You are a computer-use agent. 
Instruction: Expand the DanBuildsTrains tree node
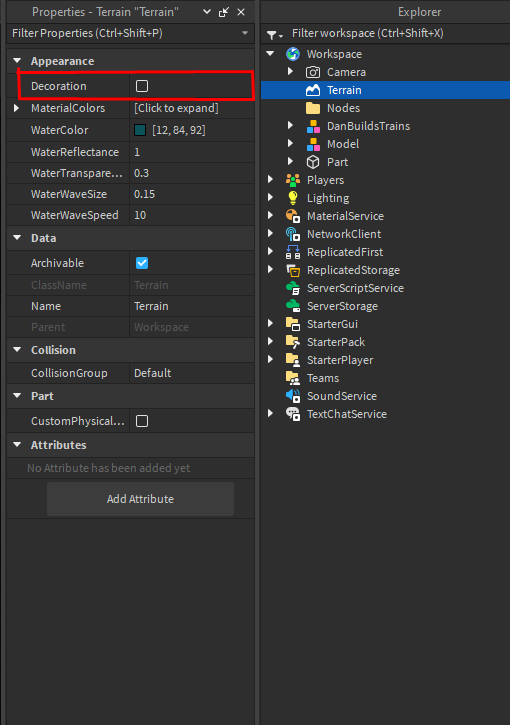coord(290,125)
